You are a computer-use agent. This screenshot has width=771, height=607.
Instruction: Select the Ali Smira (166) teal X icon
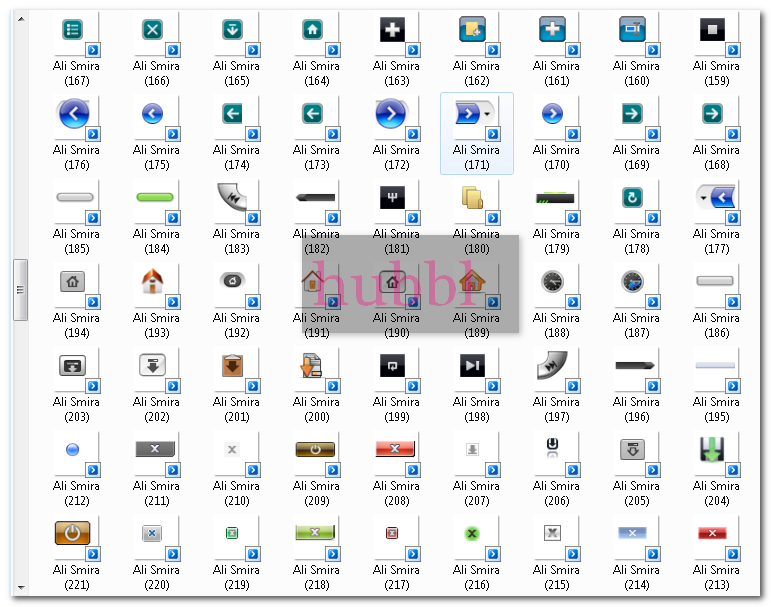click(152, 30)
